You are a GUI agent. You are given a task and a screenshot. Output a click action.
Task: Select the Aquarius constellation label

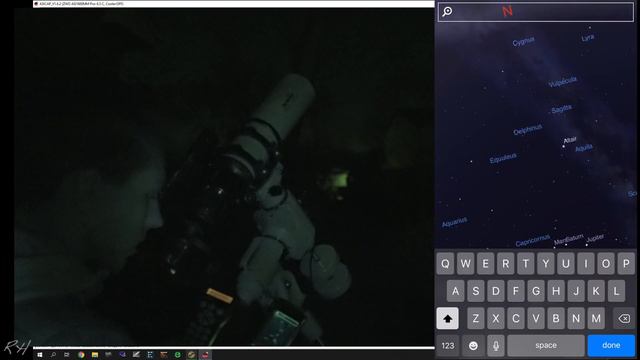pos(454,222)
